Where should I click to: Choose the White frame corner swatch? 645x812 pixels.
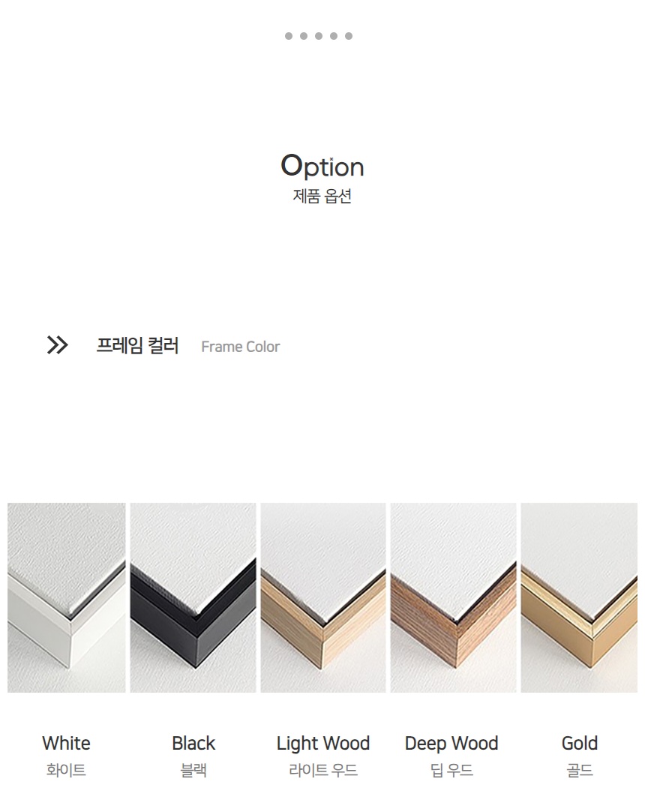[67, 597]
